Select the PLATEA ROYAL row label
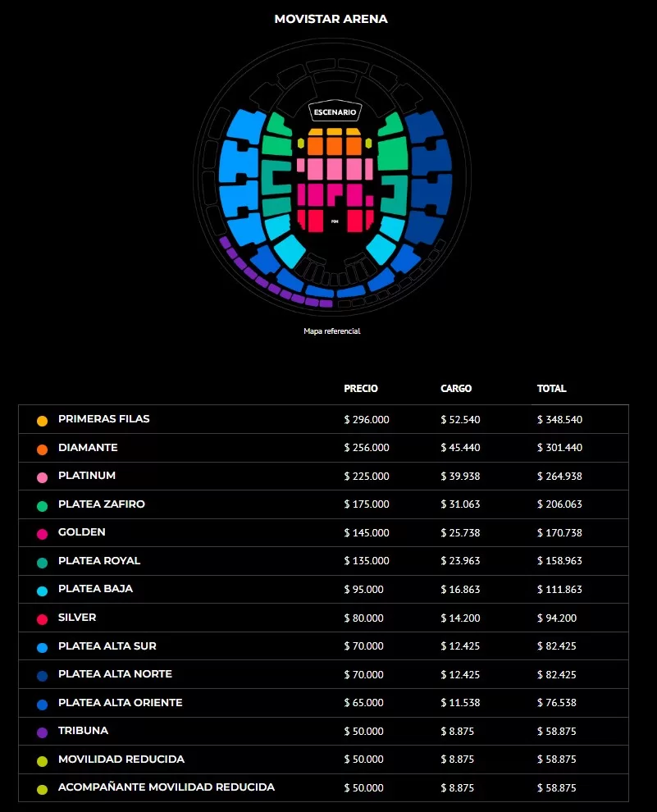The width and height of the screenshot is (657, 812). click(99, 561)
